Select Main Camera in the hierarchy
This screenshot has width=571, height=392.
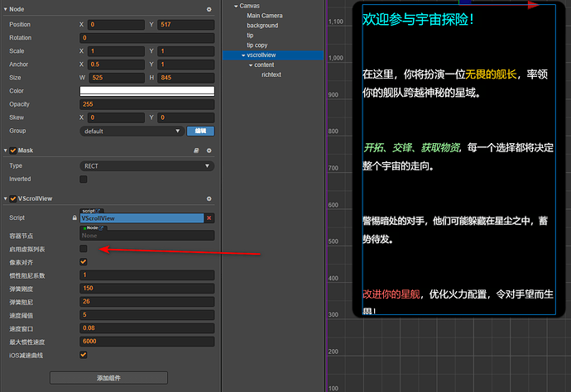pos(264,16)
